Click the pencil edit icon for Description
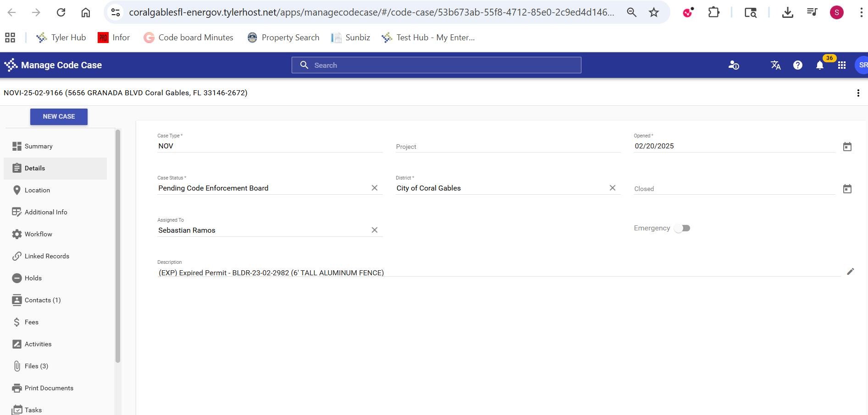Viewport: 868px width, 415px height. tap(850, 272)
